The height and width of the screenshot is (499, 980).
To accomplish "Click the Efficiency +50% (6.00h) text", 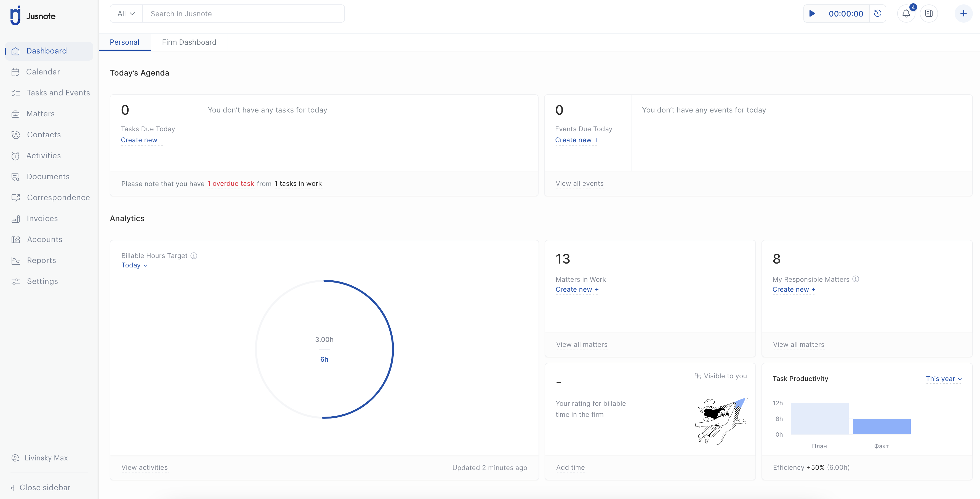I will [x=811, y=468].
